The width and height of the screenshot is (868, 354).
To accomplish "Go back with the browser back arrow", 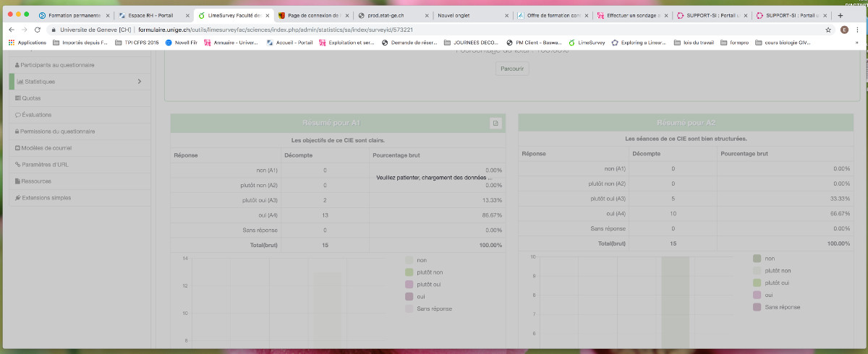I will pos(10,30).
